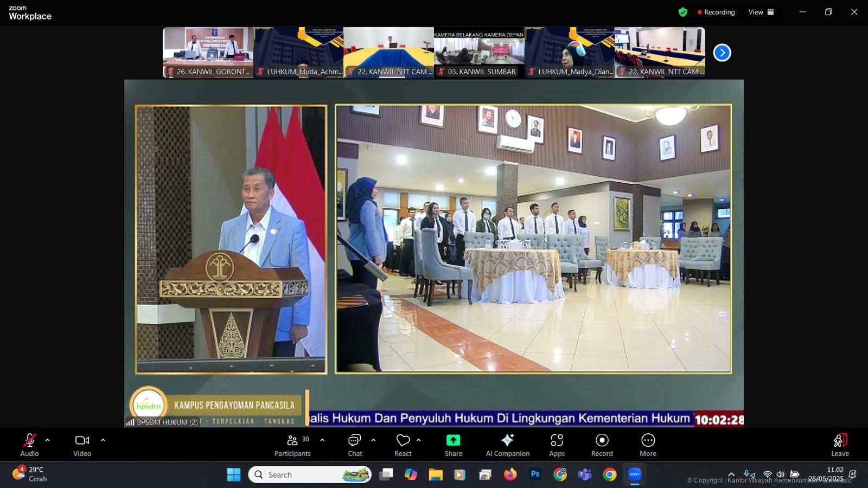Open Zoom Apps
The image size is (868, 488).
557,445
